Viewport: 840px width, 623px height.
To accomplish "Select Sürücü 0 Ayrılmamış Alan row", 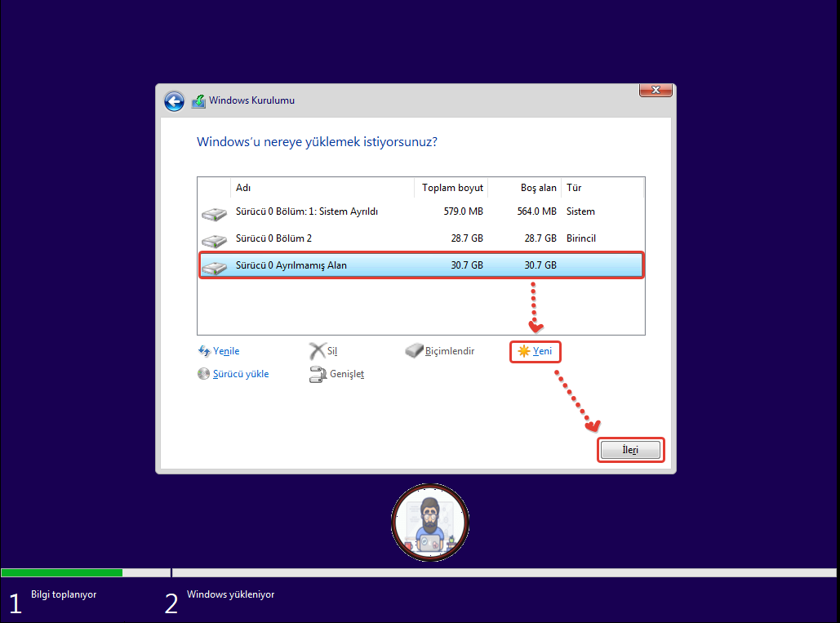I will (421, 265).
